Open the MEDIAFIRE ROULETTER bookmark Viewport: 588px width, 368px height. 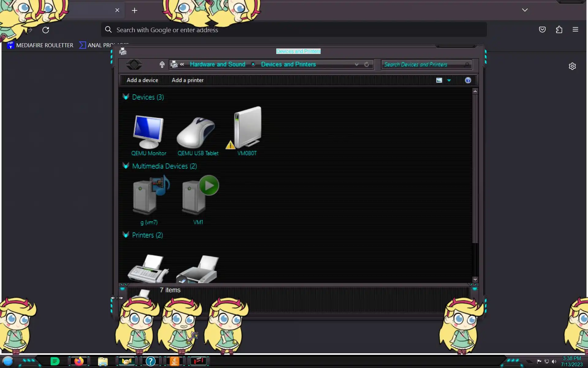pyautogui.click(x=40, y=45)
